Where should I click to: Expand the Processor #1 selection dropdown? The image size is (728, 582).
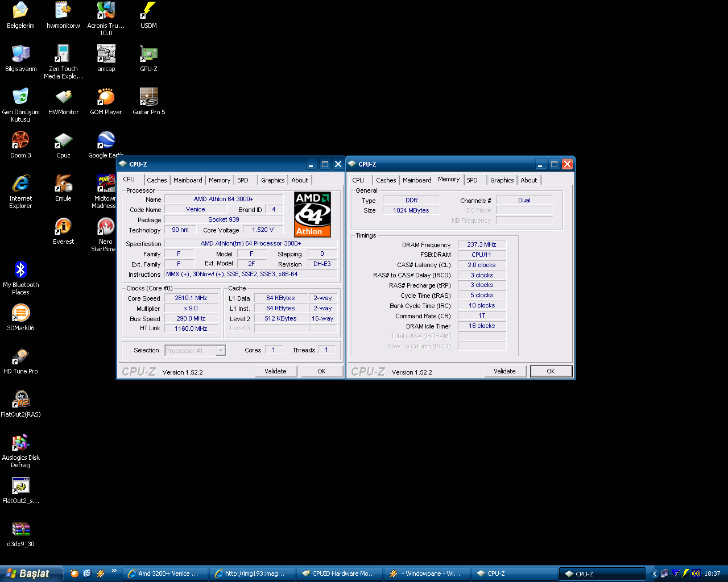tap(221, 351)
